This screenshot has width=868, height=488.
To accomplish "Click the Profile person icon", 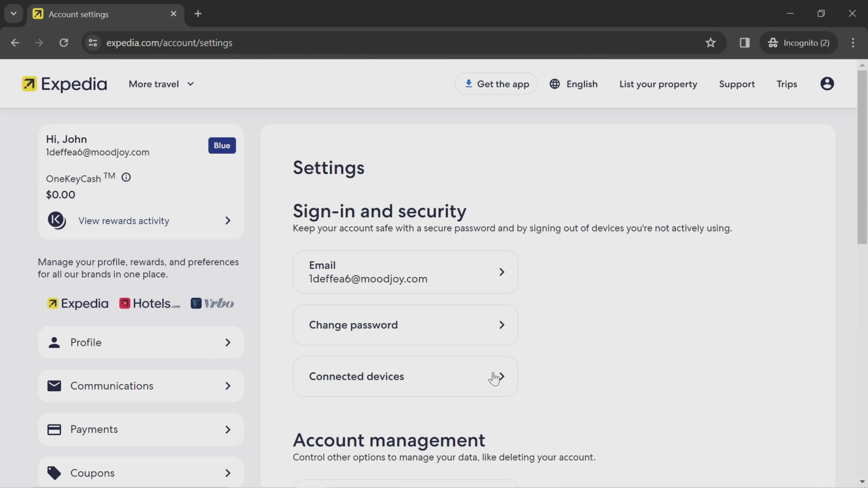I will [x=54, y=342].
